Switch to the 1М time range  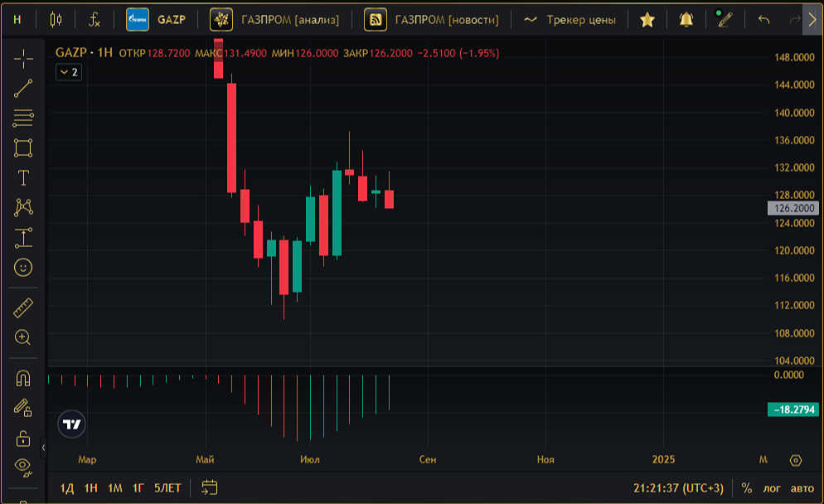click(114, 488)
